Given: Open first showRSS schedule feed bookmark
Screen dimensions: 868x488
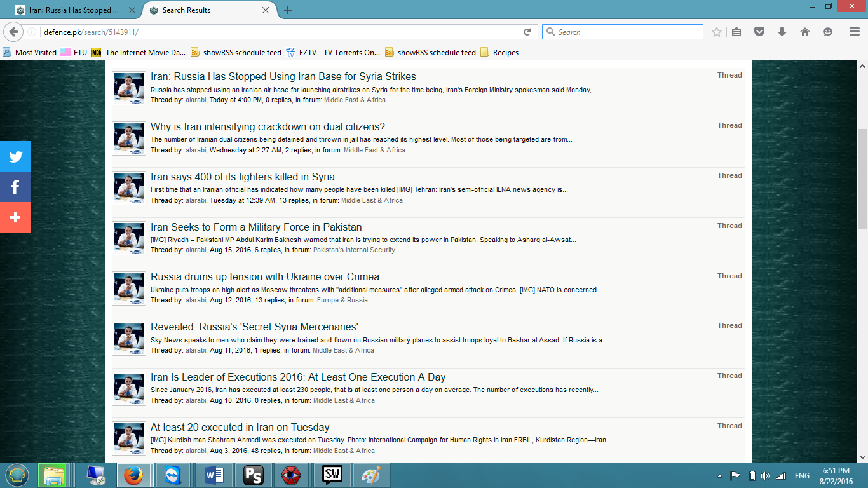Looking at the screenshot, I should point(236,53).
